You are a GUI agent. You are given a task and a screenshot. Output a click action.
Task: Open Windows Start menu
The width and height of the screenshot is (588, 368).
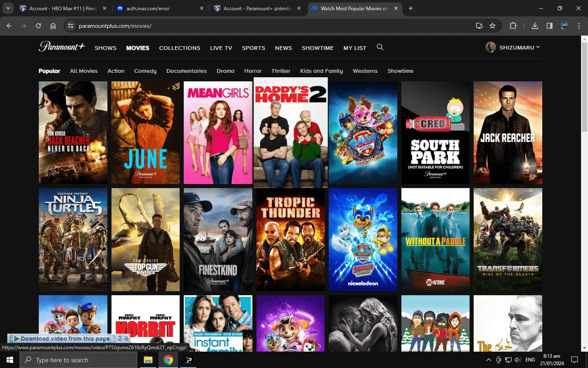pyautogui.click(x=10, y=360)
